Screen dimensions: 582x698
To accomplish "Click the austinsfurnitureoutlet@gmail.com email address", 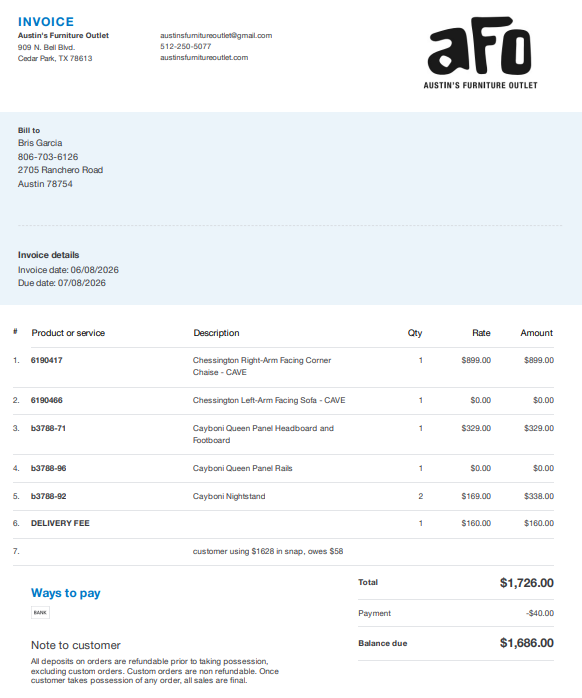I will [216, 36].
